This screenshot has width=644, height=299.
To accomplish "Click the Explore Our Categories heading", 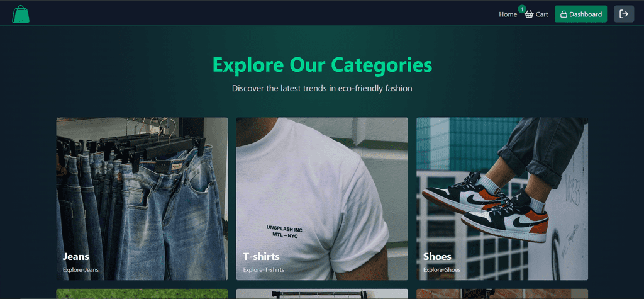I will click(322, 65).
